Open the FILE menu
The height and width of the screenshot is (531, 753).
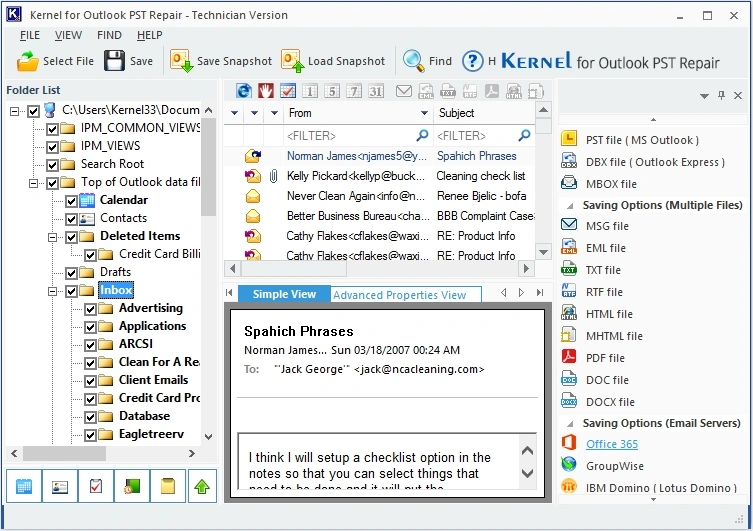point(30,35)
